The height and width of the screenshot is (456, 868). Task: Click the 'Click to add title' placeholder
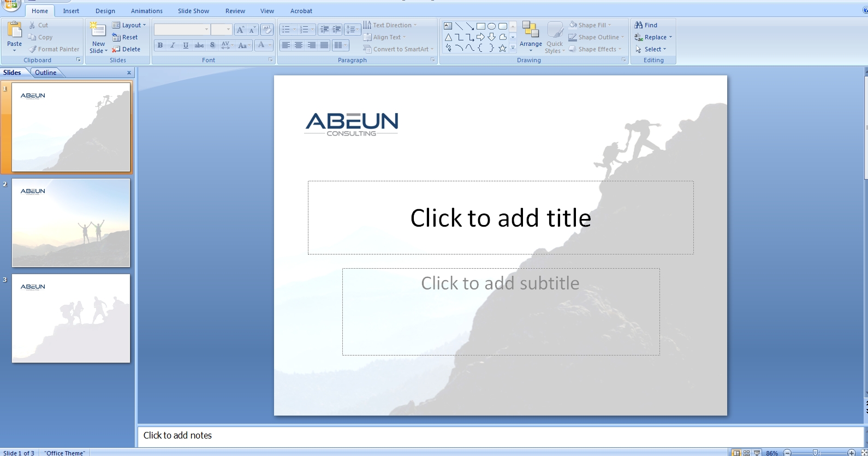pyautogui.click(x=501, y=218)
